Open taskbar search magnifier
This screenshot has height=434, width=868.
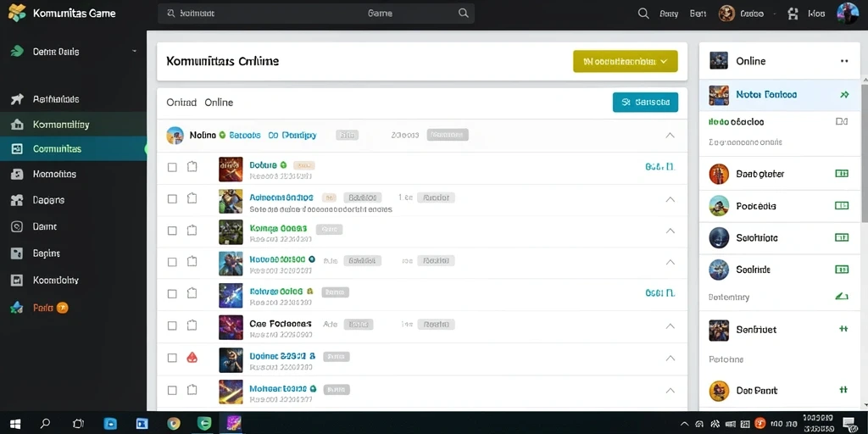[x=46, y=424]
